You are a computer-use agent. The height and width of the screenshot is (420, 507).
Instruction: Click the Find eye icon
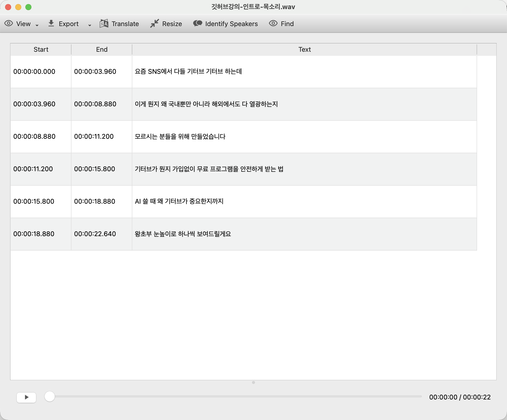coord(273,24)
